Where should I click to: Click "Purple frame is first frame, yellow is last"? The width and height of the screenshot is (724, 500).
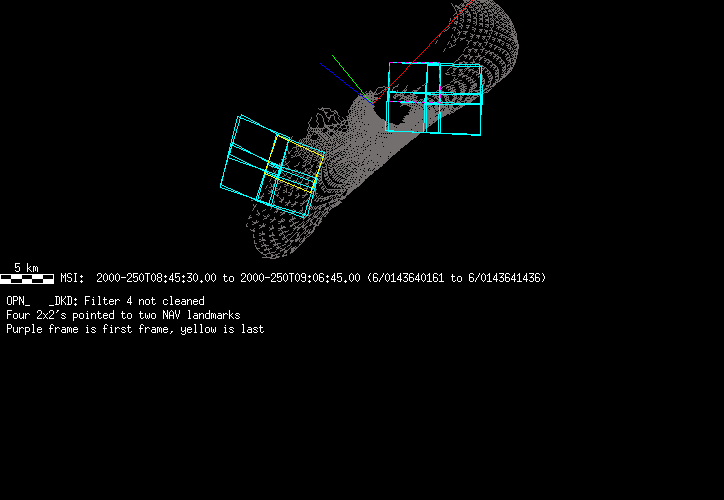pos(135,329)
